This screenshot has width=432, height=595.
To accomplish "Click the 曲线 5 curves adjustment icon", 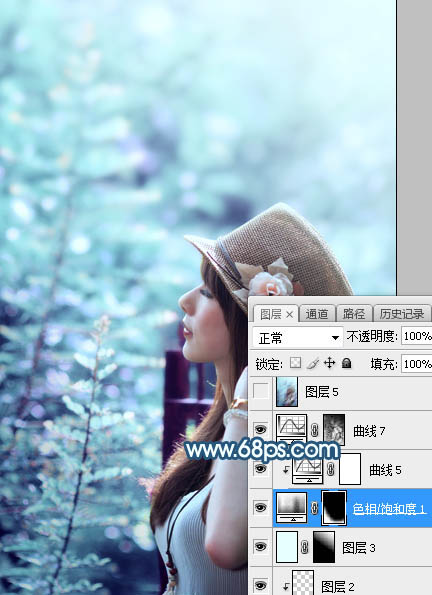I will [x=307, y=469].
